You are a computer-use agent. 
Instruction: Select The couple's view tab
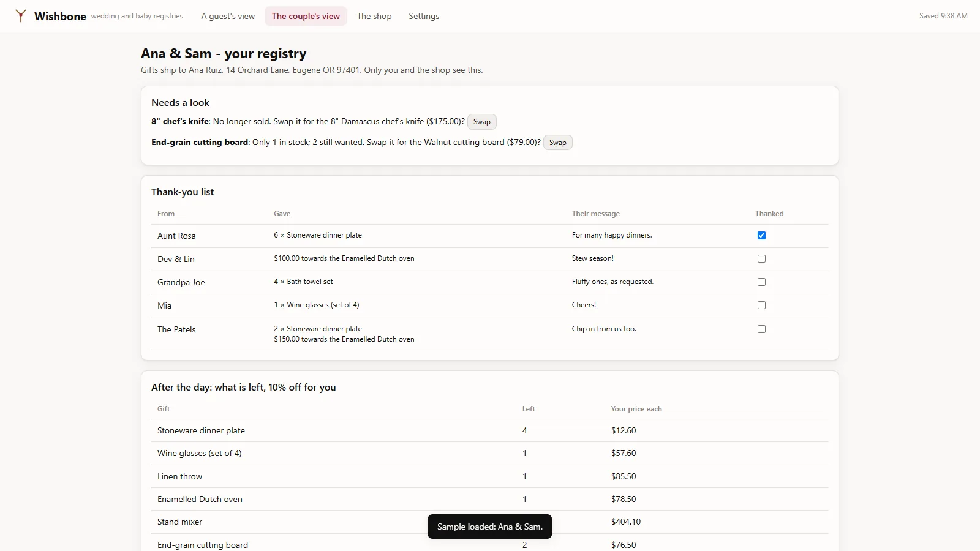[306, 16]
